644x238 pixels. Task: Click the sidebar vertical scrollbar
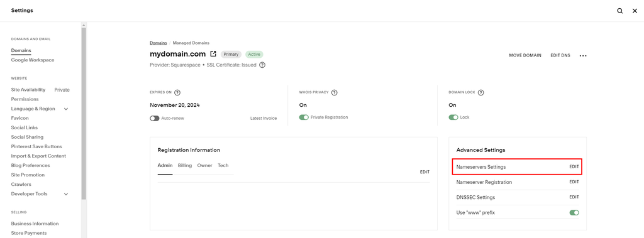pos(84,113)
